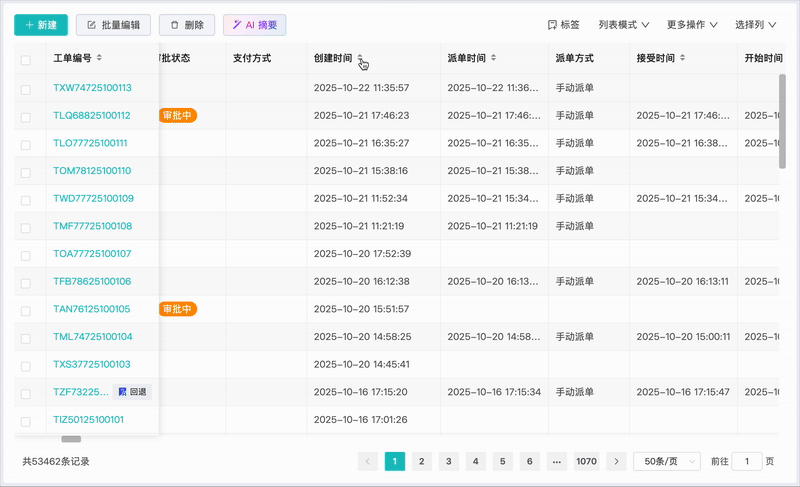Click the sort icon beside 接受时间

[x=682, y=58]
